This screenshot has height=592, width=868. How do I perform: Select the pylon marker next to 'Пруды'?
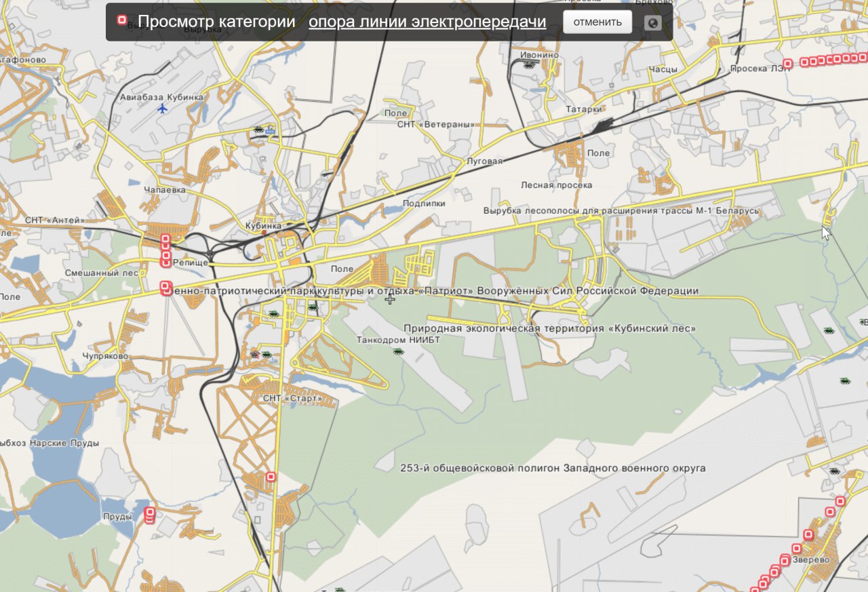point(150,513)
